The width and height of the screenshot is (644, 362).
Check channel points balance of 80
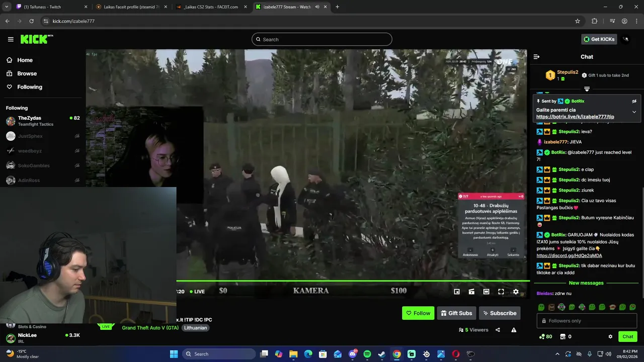545,336
